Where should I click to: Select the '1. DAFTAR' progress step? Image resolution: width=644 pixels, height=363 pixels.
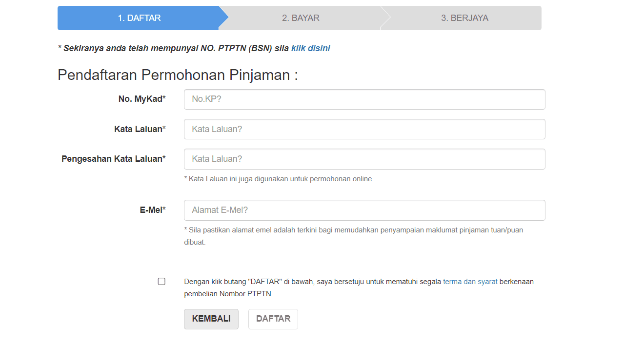(139, 18)
